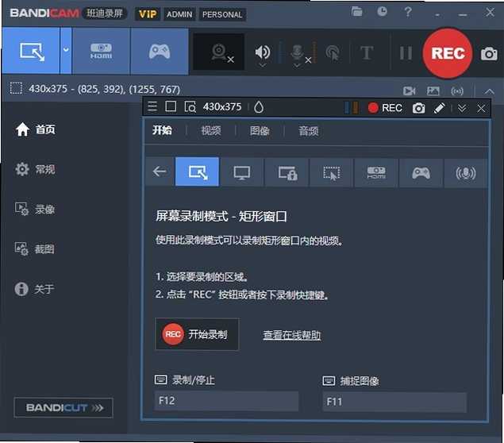Select game recording mode in mode row

(421, 173)
